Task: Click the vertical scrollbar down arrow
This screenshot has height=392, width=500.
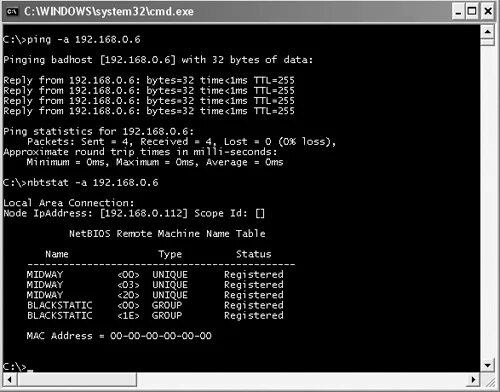Action: point(488,365)
